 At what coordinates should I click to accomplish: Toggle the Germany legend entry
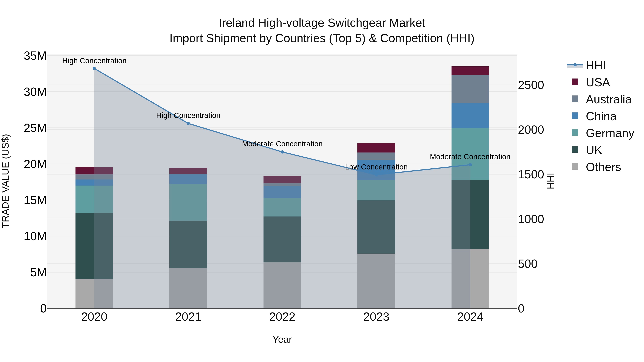603,133
